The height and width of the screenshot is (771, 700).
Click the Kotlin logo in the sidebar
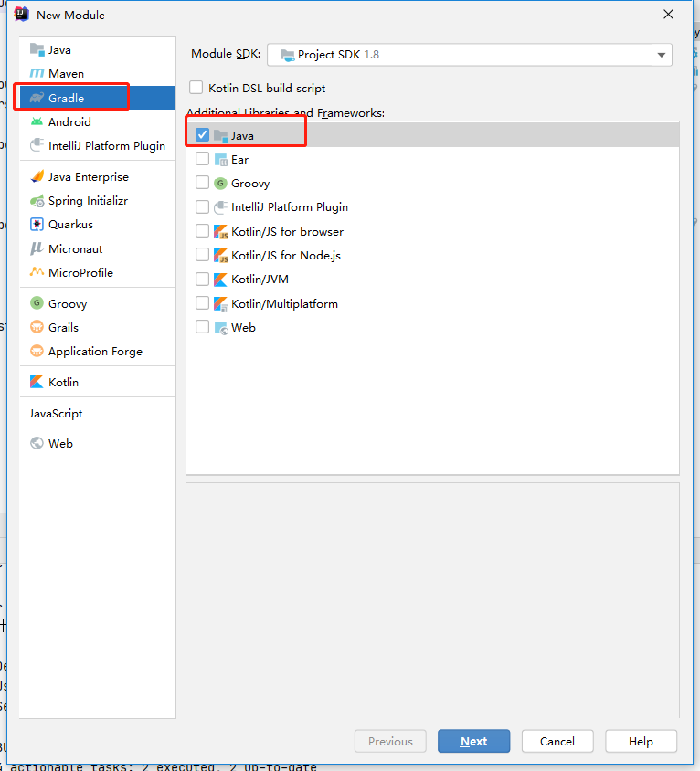tap(37, 382)
